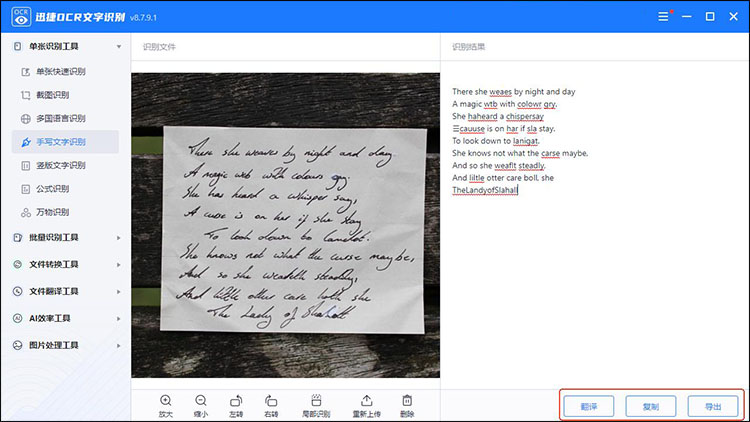Collapse the 单张识别工具 arrow
This screenshot has width=750, height=422.
coord(119,46)
